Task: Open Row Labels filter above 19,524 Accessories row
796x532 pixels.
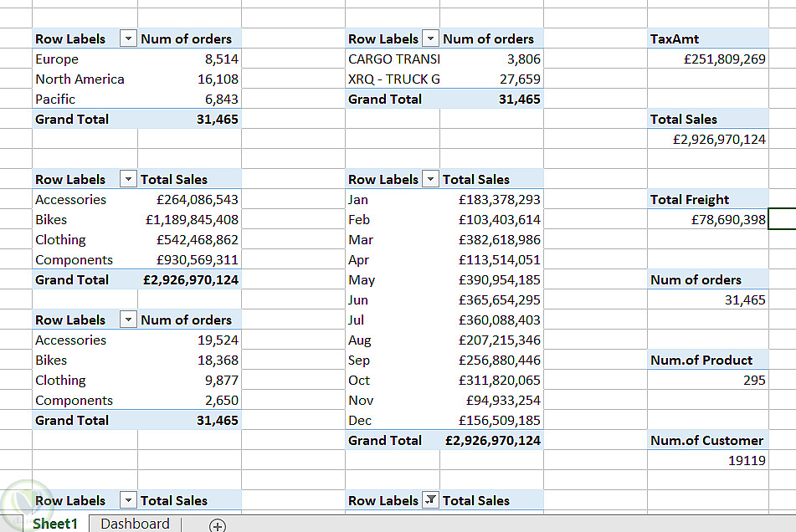Action: point(128,320)
